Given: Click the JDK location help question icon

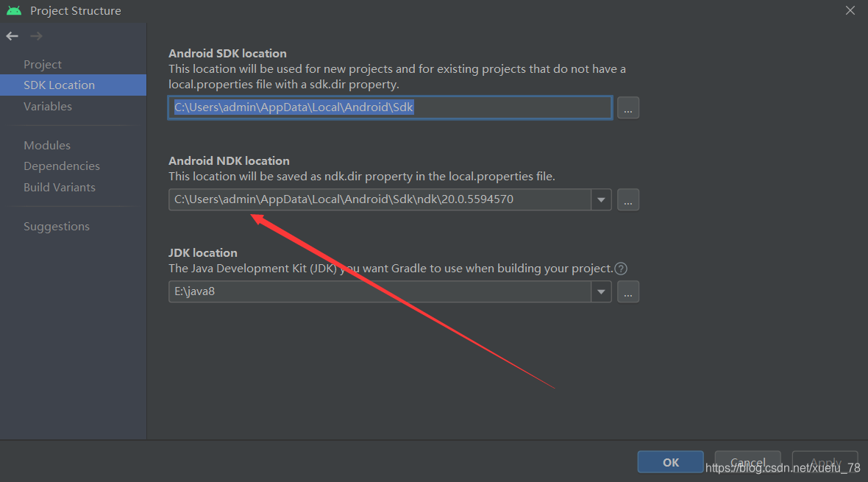Looking at the screenshot, I should 621,269.
